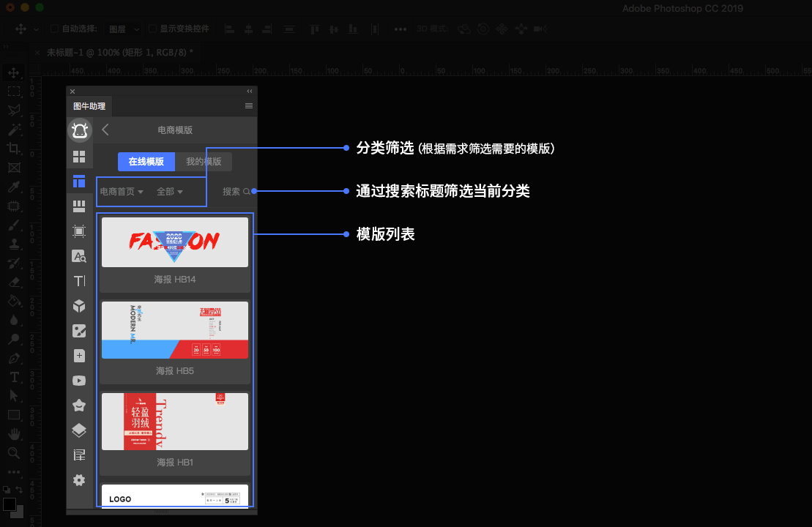Click the image picture icon in plugin sidebar
The width and height of the screenshot is (812, 527).
(x=79, y=331)
